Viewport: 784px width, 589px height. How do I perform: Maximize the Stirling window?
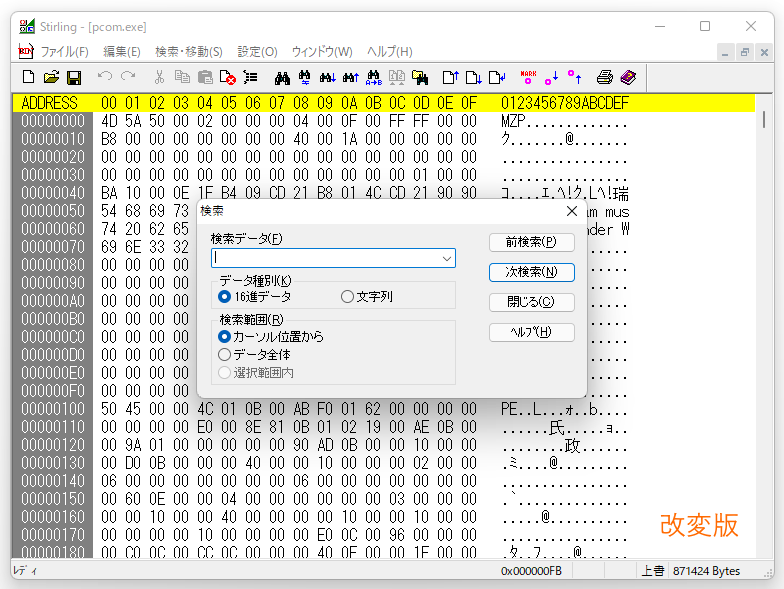click(x=705, y=26)
